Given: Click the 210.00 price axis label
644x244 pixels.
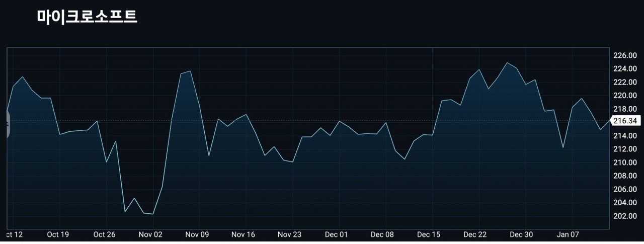Looking at the screenshot, I should tap(625, 162).
